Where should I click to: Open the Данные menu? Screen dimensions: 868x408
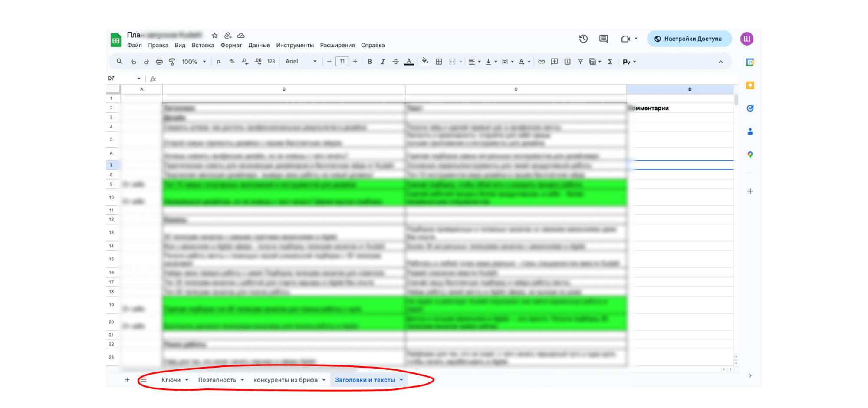pyautogui.click(x=259, y=45)
